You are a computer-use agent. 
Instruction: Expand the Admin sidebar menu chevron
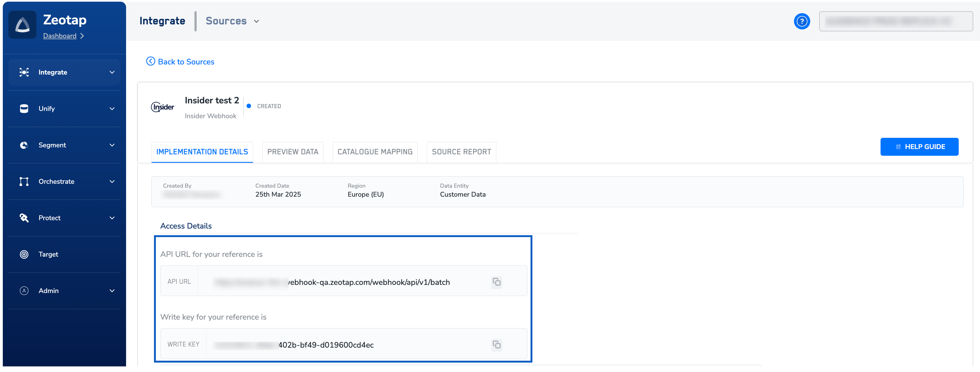[x=112, y=290]
